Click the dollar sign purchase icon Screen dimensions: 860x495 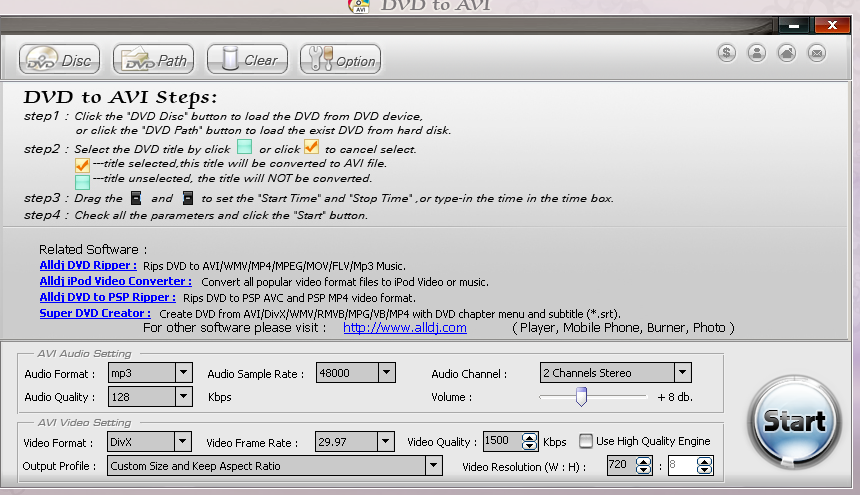click(x=727, y=53)
